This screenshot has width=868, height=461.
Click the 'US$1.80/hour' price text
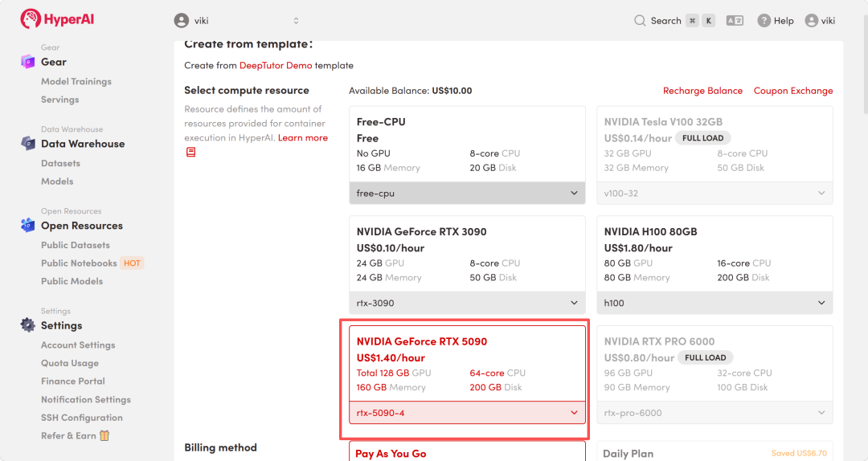tap(638, 248)
